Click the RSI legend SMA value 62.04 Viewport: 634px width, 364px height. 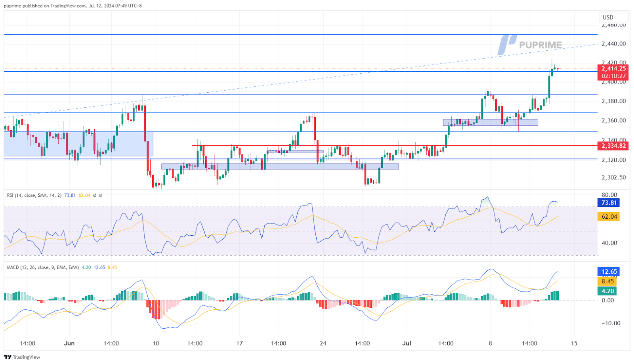pyautogui.click(x=84, y=195)
